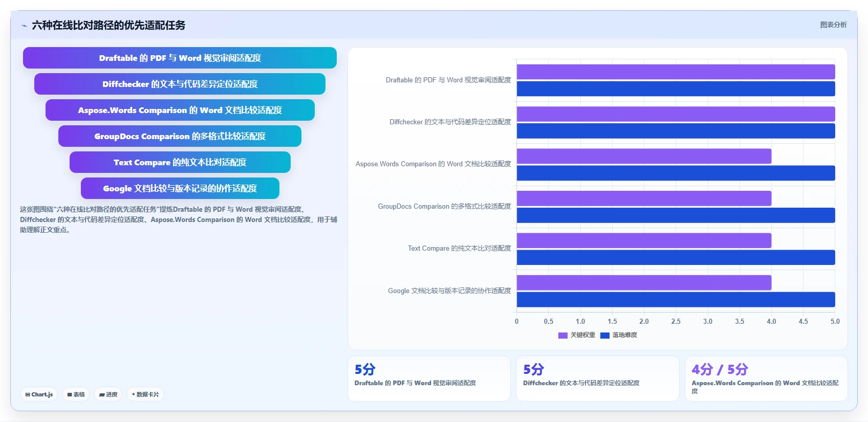Click the chart axis label for Diffchecker
Screen dimensions: 868x422
pyautogui.click(x=450, y=122)
